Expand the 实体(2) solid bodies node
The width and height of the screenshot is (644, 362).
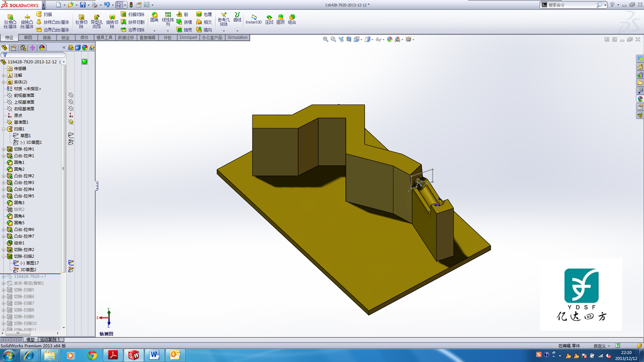(3, 82)
